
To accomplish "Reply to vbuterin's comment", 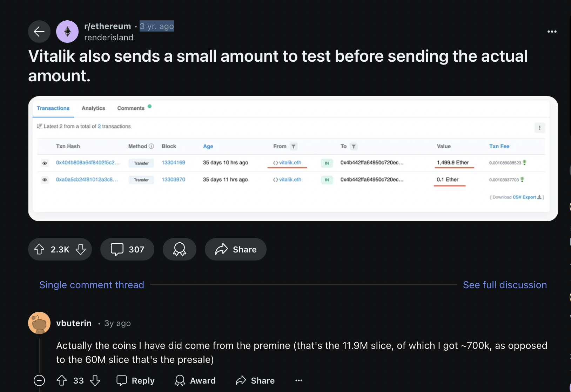I will [136, 380].
